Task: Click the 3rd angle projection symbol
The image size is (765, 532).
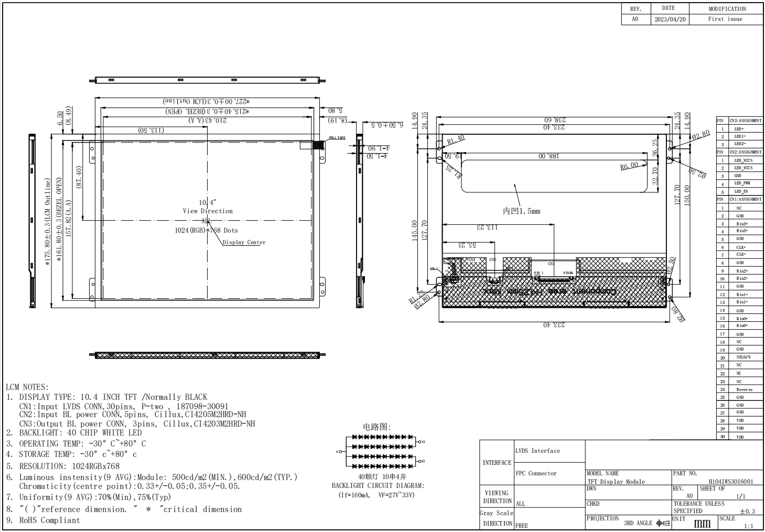Action: coord(662,523)
